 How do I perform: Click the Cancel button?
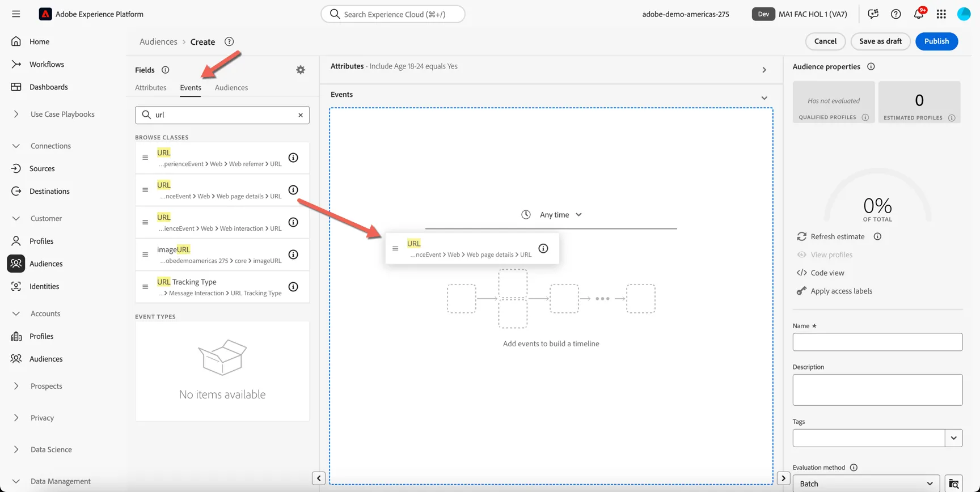tap(825, 41)
